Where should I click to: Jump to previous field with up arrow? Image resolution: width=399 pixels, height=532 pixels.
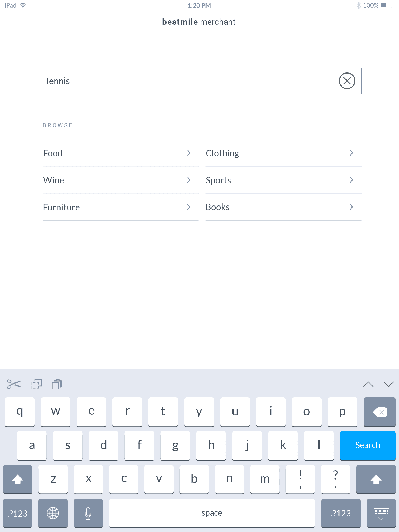click(368, 384)
